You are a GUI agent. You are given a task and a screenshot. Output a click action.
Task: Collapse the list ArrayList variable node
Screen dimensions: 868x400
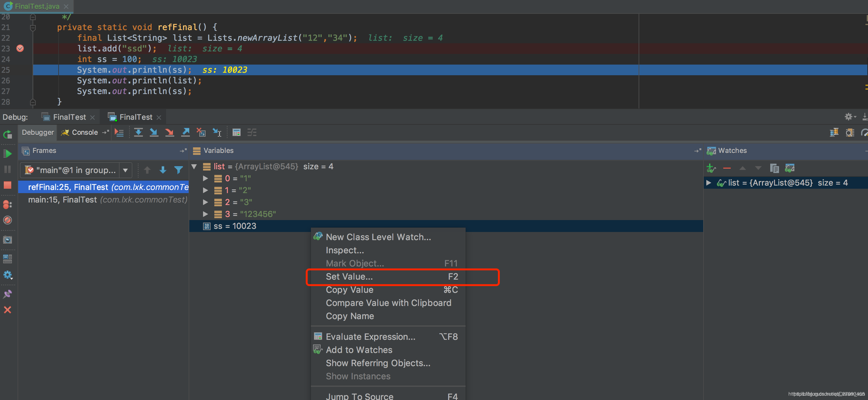click(194, 166)
